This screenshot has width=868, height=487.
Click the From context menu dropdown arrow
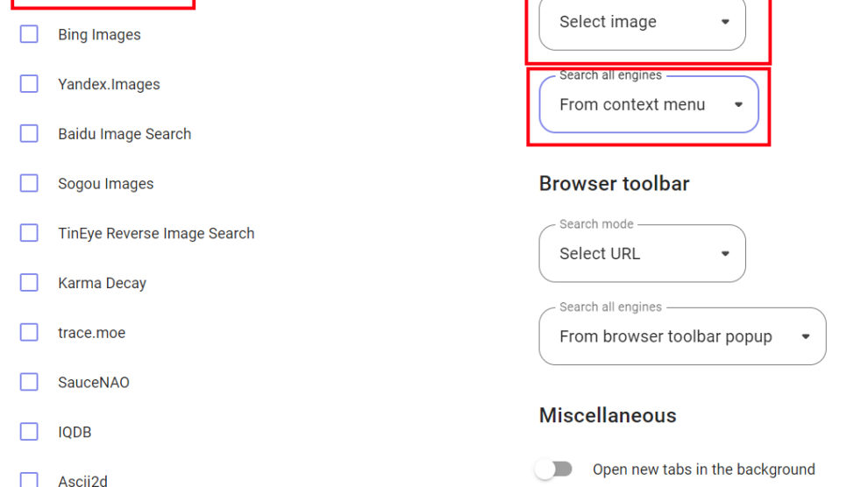(738, 105)
